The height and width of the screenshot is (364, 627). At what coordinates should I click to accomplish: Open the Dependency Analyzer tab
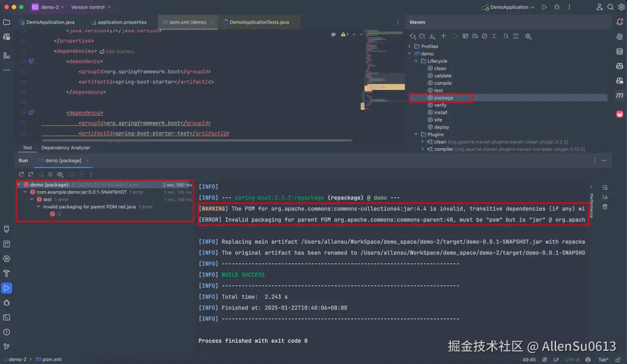tap(66, 148)
